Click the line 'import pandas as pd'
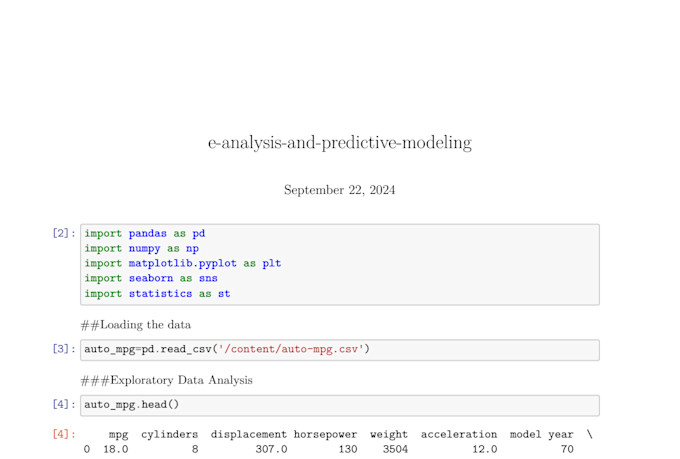This screenshot has width=680, height=459. (144, 233)
